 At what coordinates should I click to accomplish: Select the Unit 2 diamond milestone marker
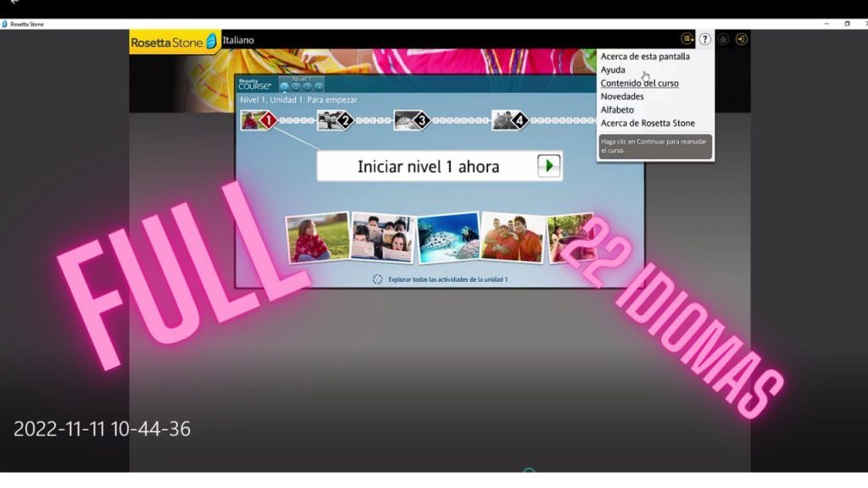343,121
